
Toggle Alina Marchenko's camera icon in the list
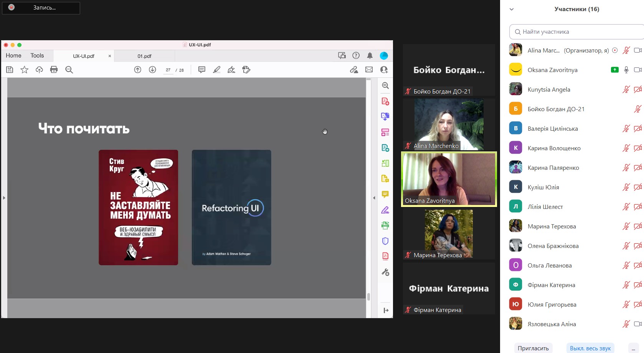pyautogui.click(x=638, y=50)
